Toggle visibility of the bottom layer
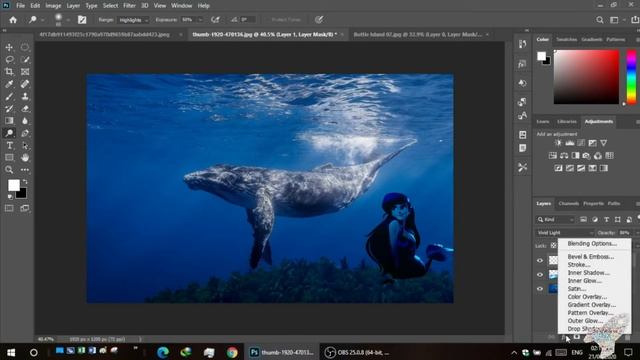Screen dimensions: 640x360 pyautogui.click(x=540, y=289)
